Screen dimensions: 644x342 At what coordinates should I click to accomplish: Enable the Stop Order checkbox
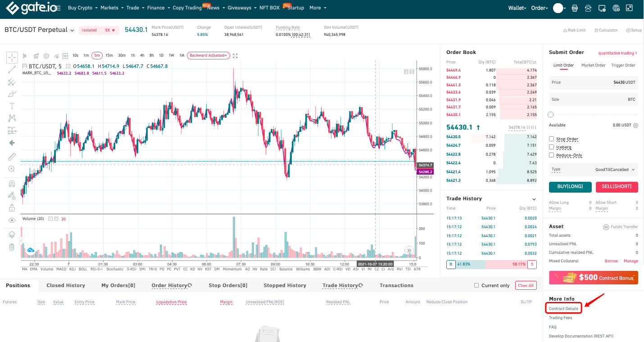(552, 139)
